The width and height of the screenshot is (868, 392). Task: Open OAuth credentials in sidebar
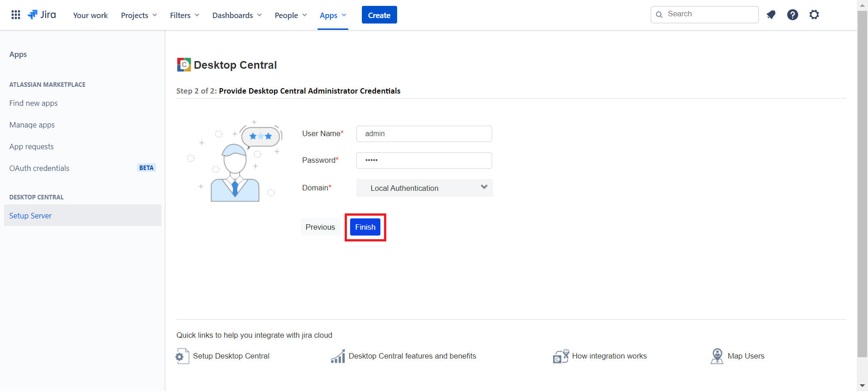(39, 168)
